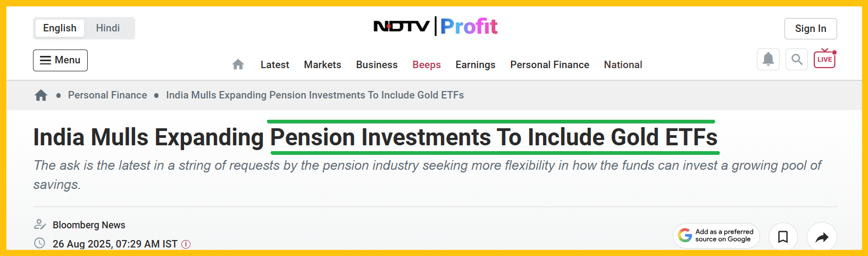
Task: Click the Personal Finance breadcrumb link
Action: (x=107, y=95)
